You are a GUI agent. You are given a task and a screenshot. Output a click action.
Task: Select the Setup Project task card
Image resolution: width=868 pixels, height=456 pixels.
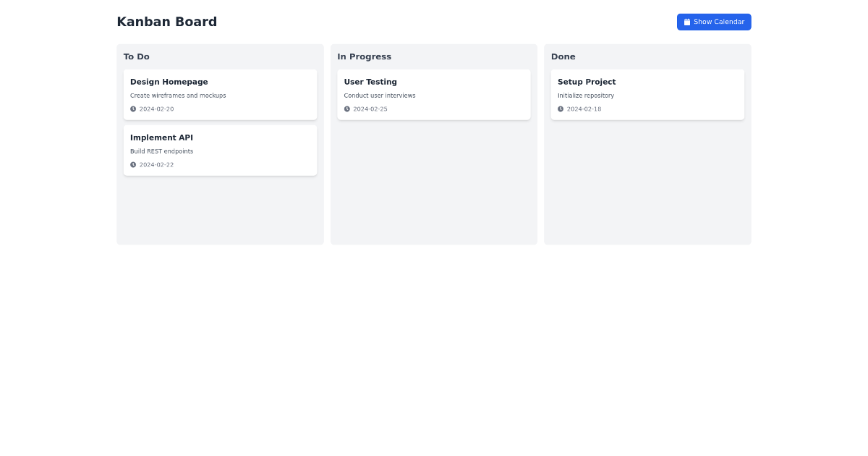coord(647,94)
